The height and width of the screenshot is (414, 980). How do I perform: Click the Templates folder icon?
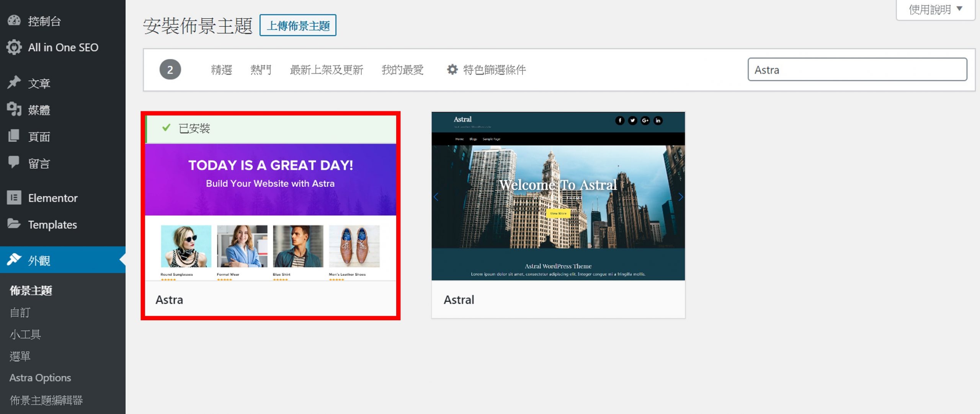point(14,223)
